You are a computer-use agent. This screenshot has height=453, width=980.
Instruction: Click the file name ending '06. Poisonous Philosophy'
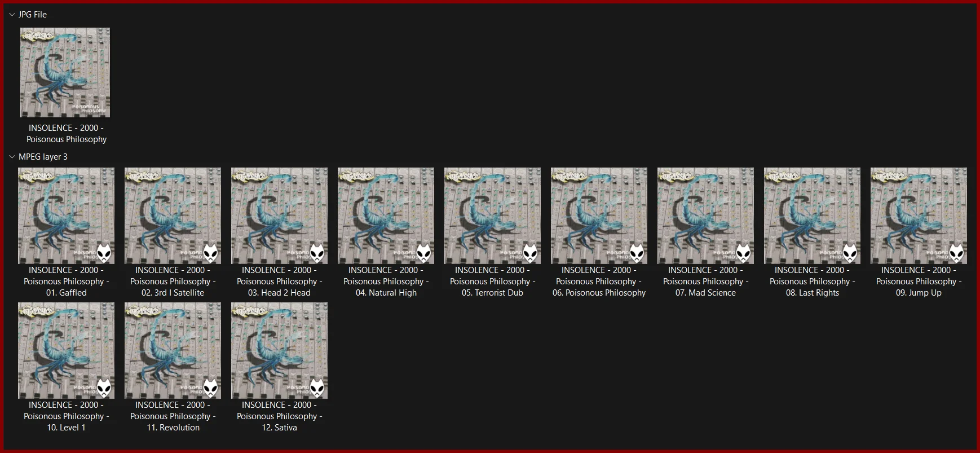tap(599, 282)
